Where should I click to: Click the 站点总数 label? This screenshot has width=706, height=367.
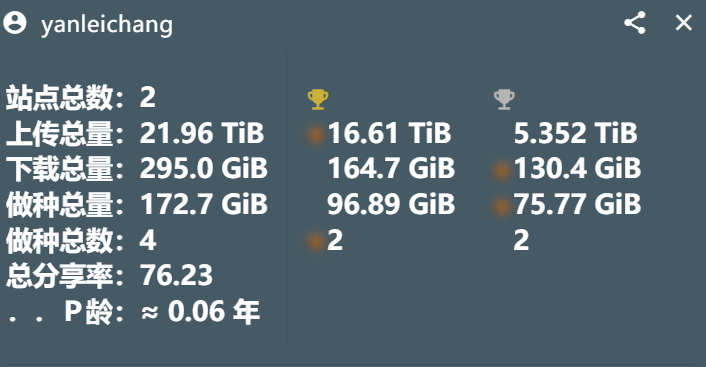coord(59,98)
